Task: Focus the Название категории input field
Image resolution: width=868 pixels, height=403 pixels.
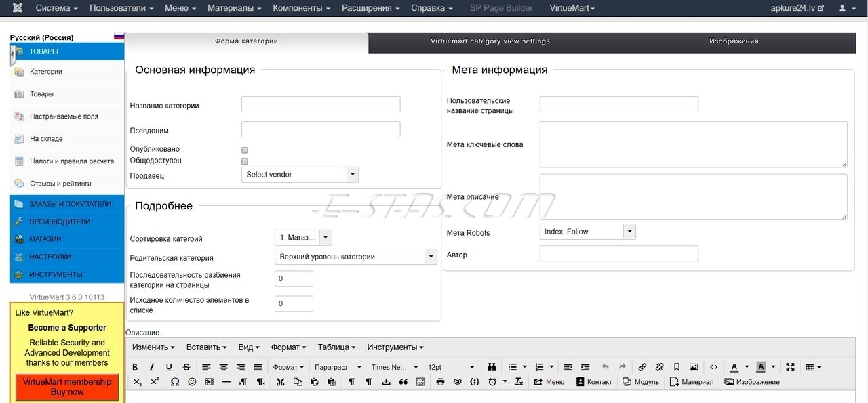Action: coord(321,104)
